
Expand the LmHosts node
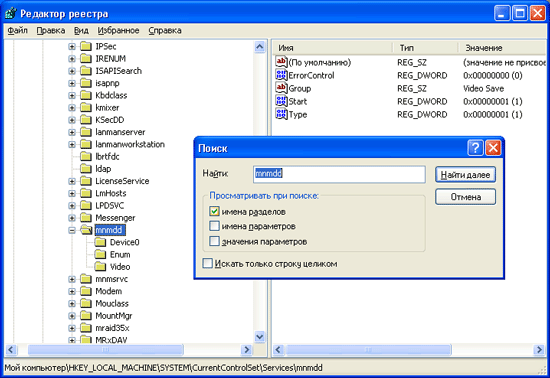72,194
